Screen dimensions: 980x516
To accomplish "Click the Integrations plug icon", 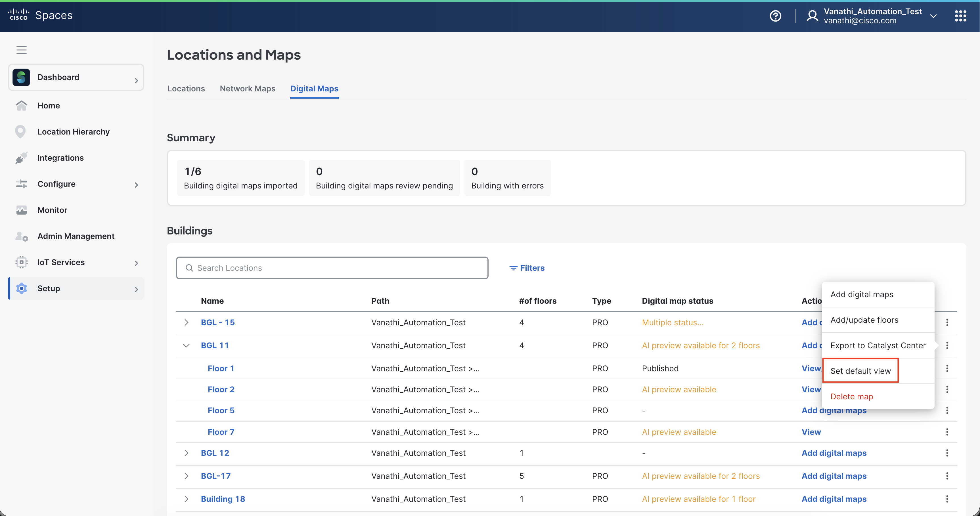I will click(x=21, y=158).
